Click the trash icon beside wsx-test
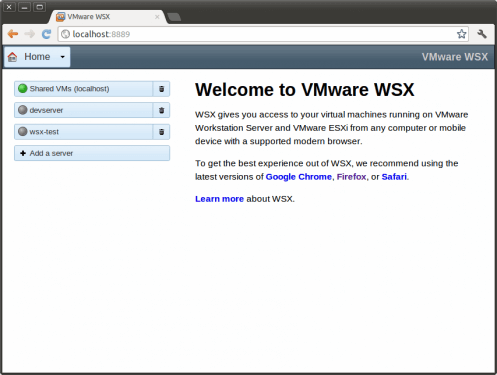Image resolution: width=497 pixels, height=375 pixels. click(x=161, y=132)
